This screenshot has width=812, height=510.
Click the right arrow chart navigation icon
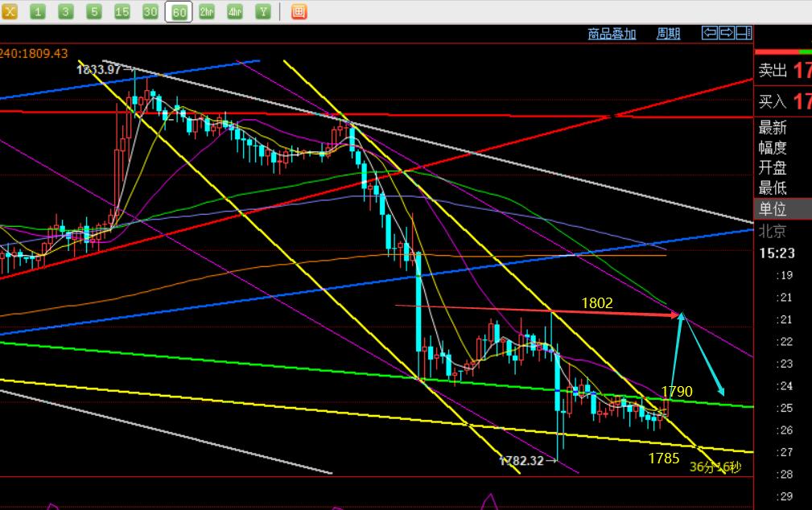[x=727, y=33]
